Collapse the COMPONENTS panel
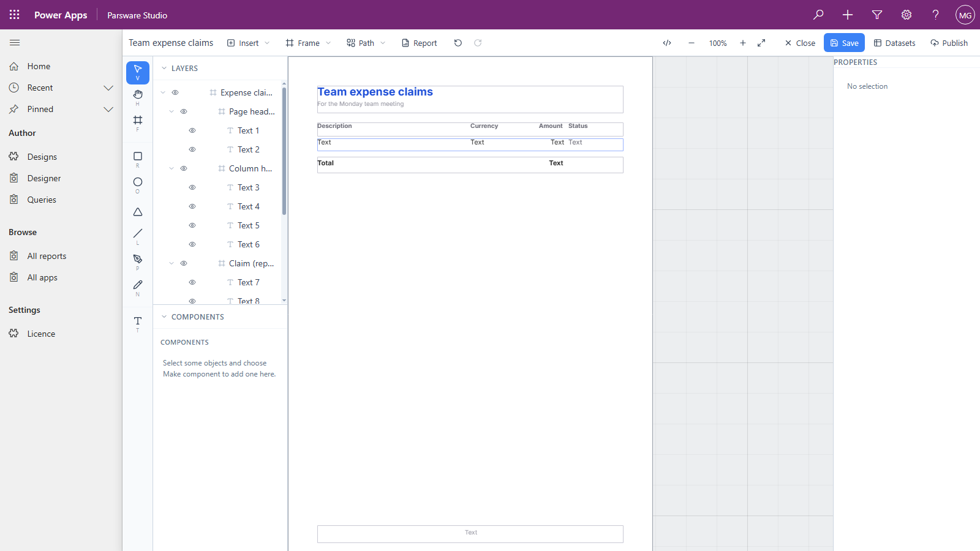Image resolution: width=980 pixels, height=551 pixels. [164, 317]
